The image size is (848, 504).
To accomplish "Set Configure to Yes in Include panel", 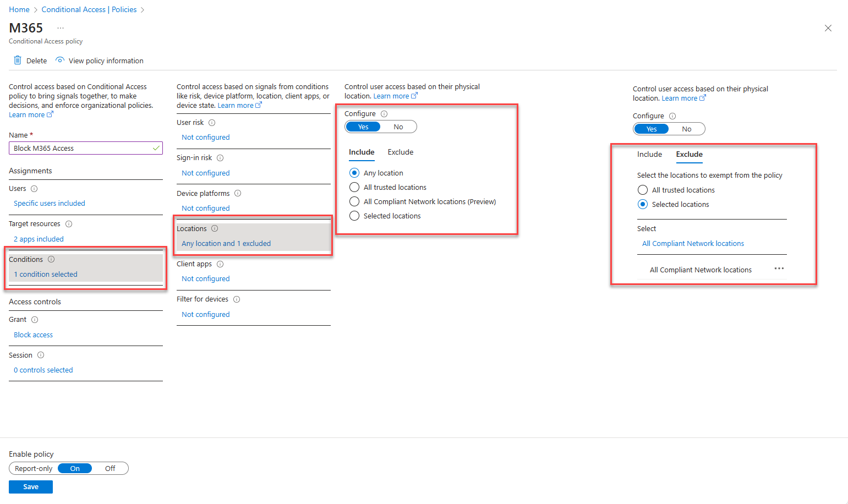I will pyautogui.click(x=363, y=127).
